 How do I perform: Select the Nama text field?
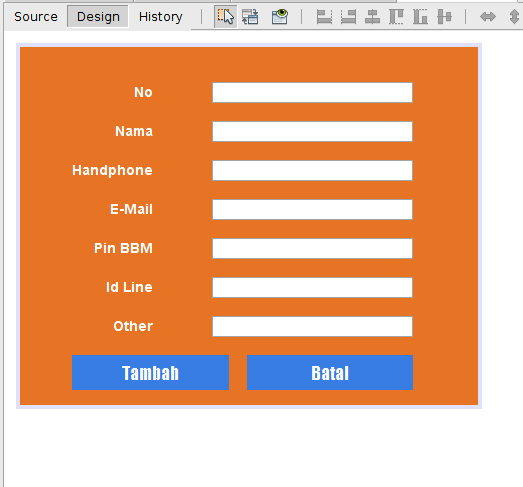(313, 131)
